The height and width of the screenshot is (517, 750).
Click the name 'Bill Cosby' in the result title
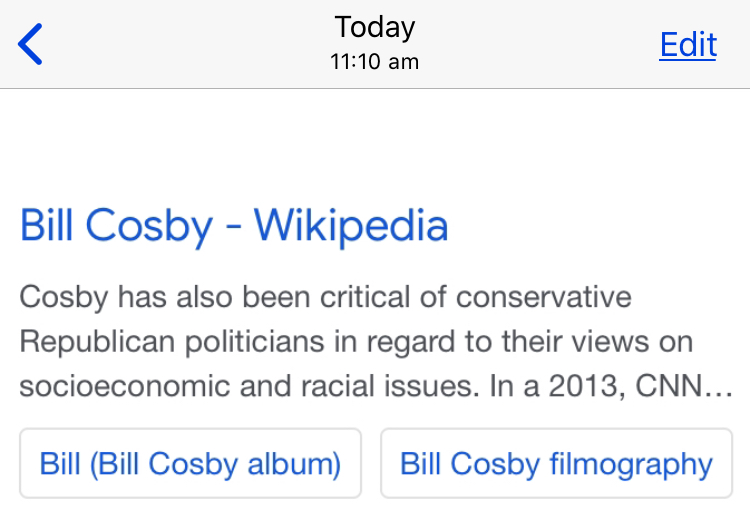[116, 226]
